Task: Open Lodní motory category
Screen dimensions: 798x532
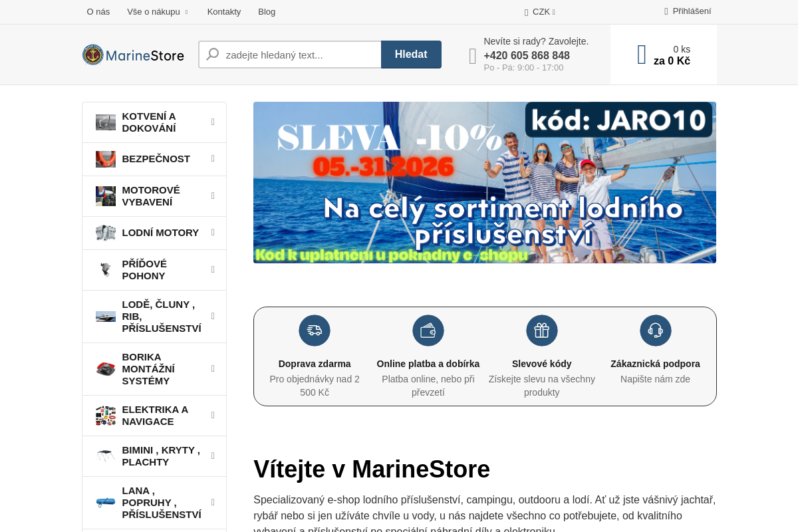Action: coord(154,233)
